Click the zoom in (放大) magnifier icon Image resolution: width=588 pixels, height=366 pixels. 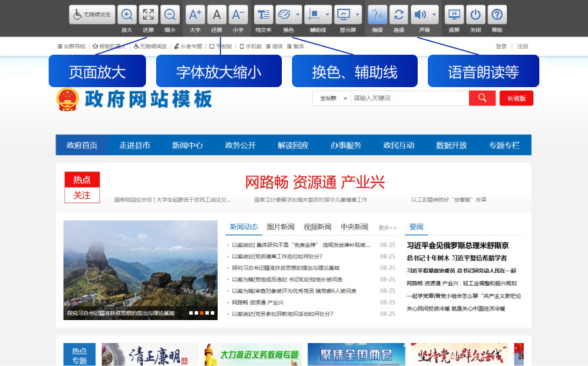click(x=126, y=14)
